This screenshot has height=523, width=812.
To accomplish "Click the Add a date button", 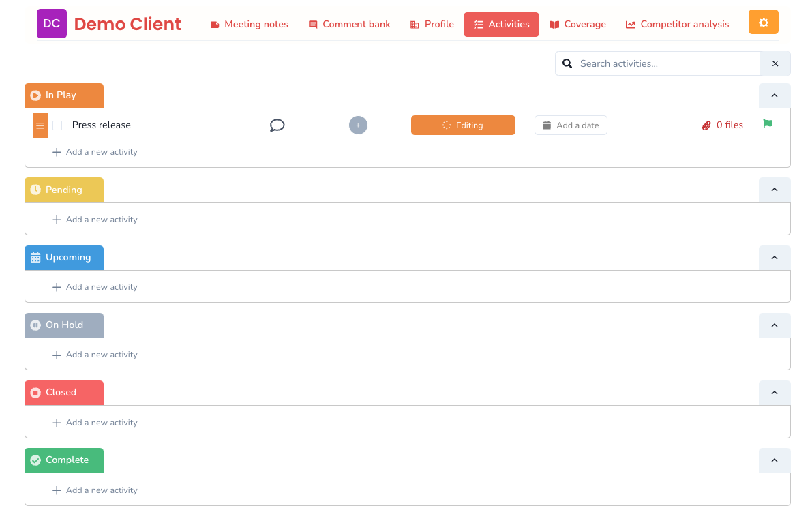I will (571, 125).
